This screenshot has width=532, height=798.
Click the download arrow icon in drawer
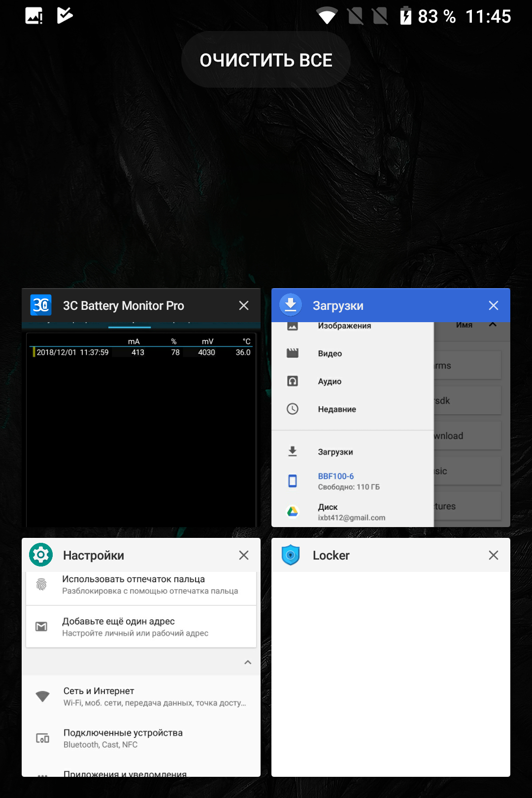click(x=293, y=452)
